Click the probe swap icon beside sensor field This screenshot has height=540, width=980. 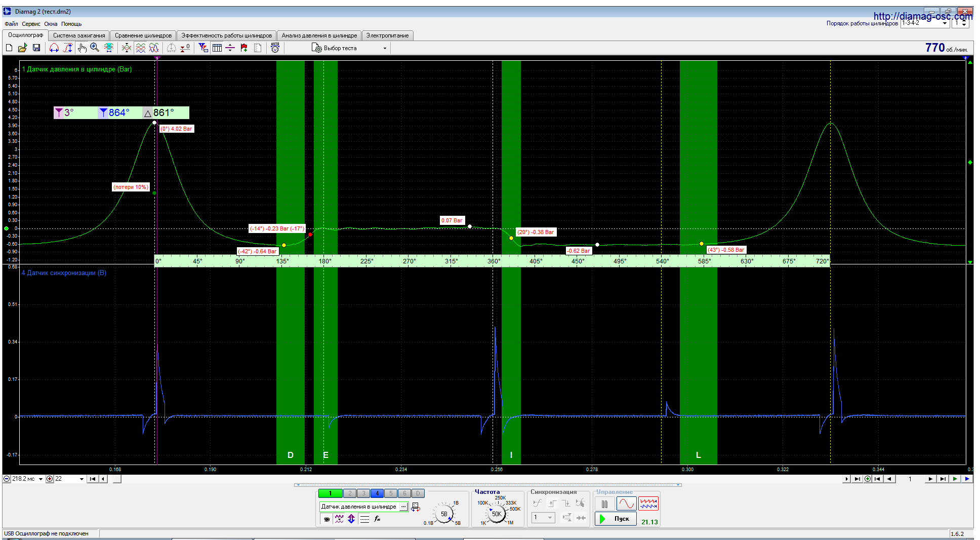[416, 507]
